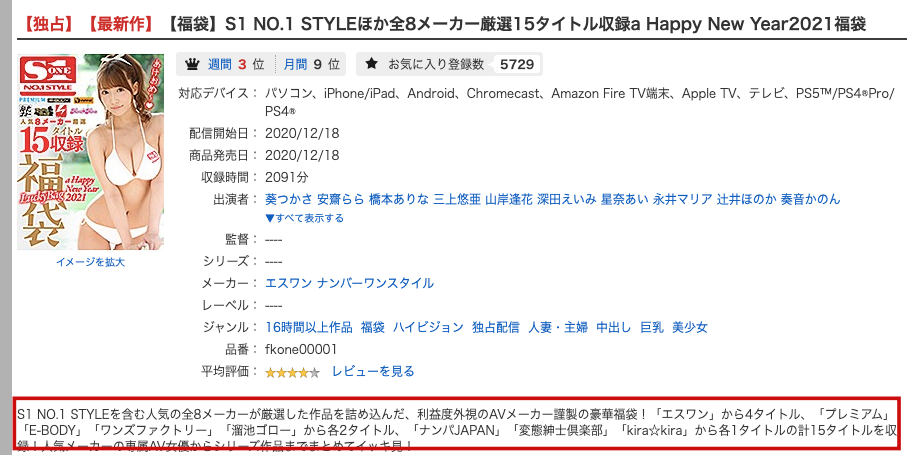Click the performer link 奏音かのん
907x455 pixels.
[x=810, y=199]
